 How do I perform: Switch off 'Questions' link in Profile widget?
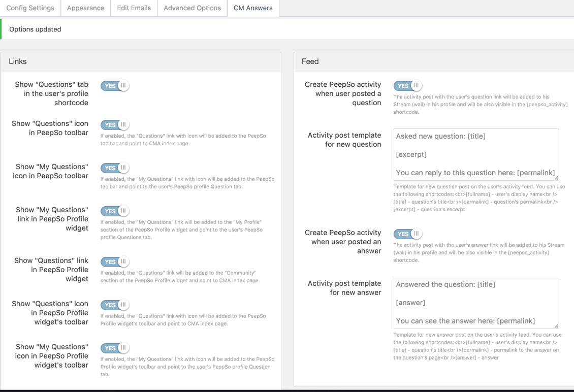tap(115, 262)
